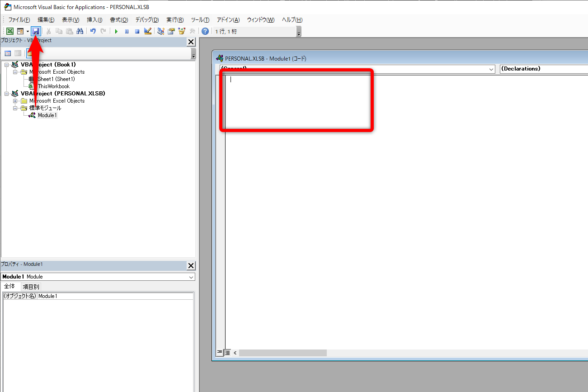Open Project Explorer from toolbar icon
The image size is (588, 392).
click(x=160, y=31)
